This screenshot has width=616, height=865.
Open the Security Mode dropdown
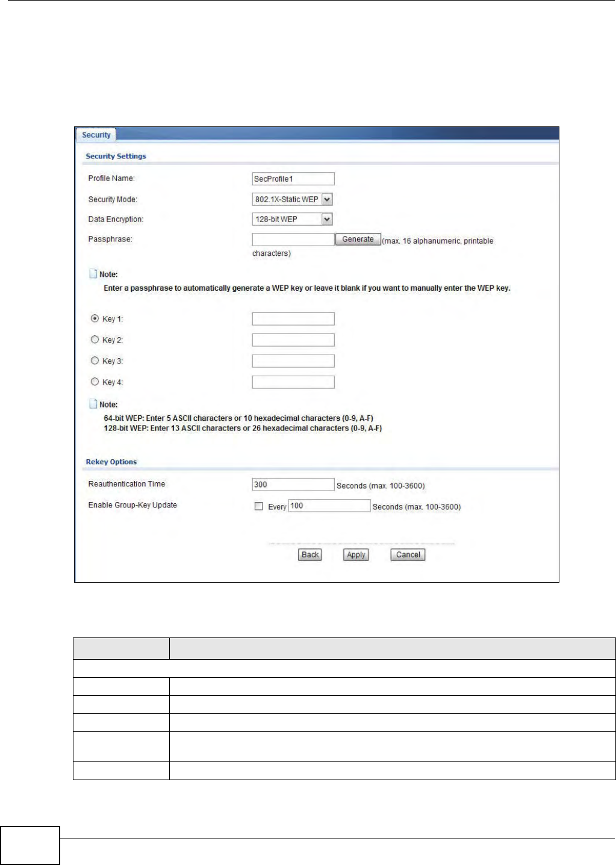pyautogui.click(x=293, y=199)
